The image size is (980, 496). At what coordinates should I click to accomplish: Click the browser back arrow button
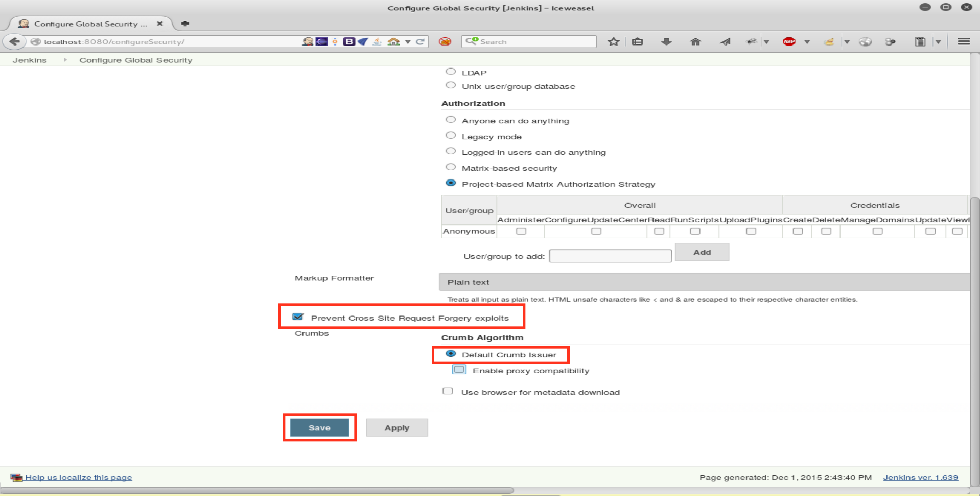14,41
